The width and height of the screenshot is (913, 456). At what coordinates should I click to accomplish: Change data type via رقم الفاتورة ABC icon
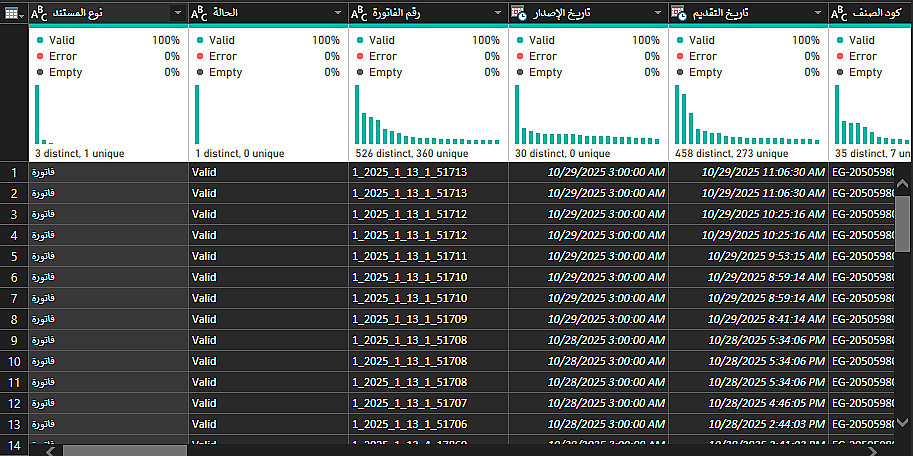(x=359, y=13)
